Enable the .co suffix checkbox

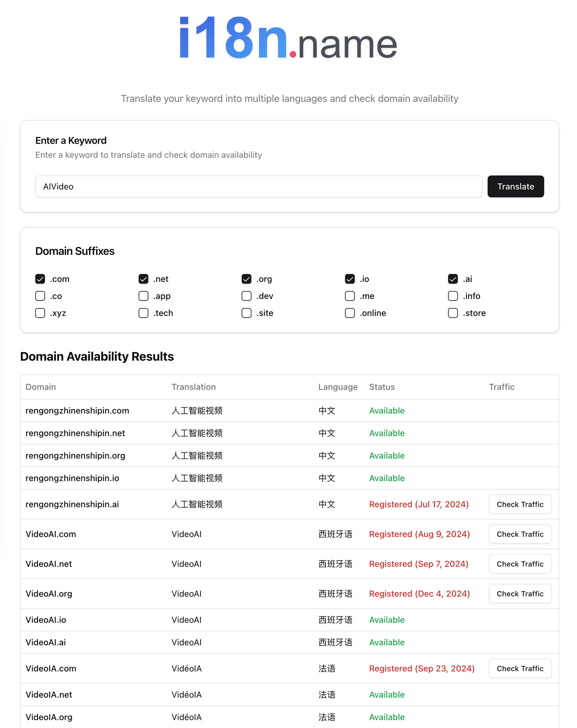pos(40,296)
